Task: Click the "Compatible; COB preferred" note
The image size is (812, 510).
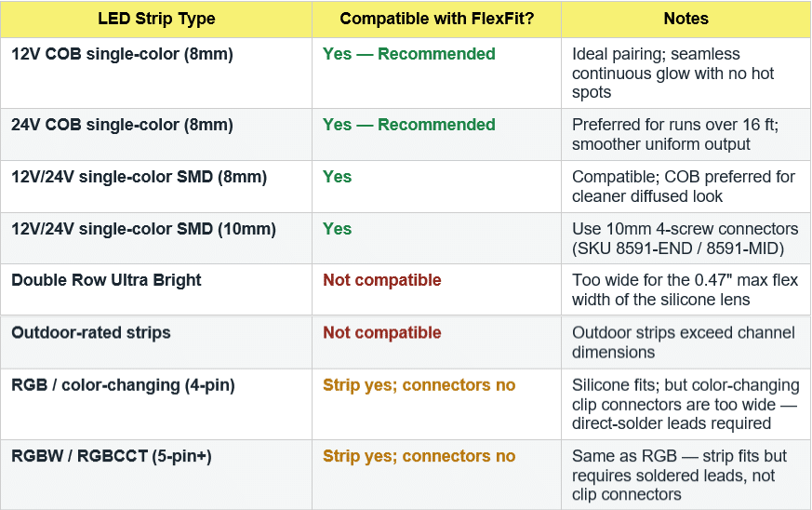Action: (683, 187)
